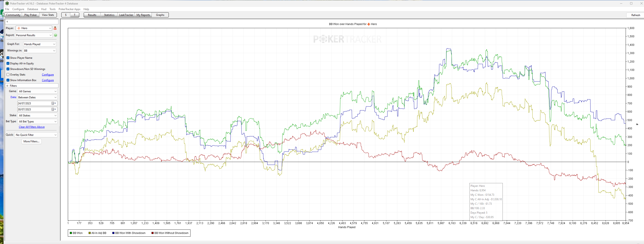The width and height of the screenshot is (644, 244).
Task: Disable Showdown/Non SD Winnings checkbox
Action: click(x=8, y=69)
